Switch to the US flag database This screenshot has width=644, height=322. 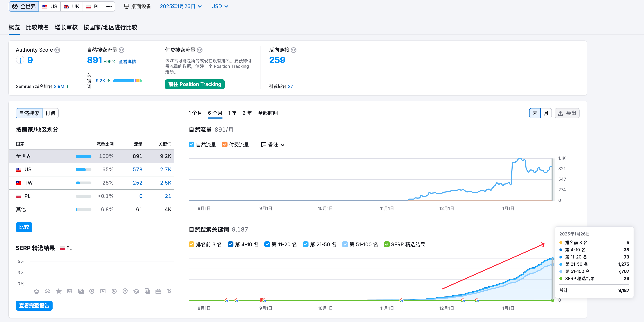click(49, 6)
